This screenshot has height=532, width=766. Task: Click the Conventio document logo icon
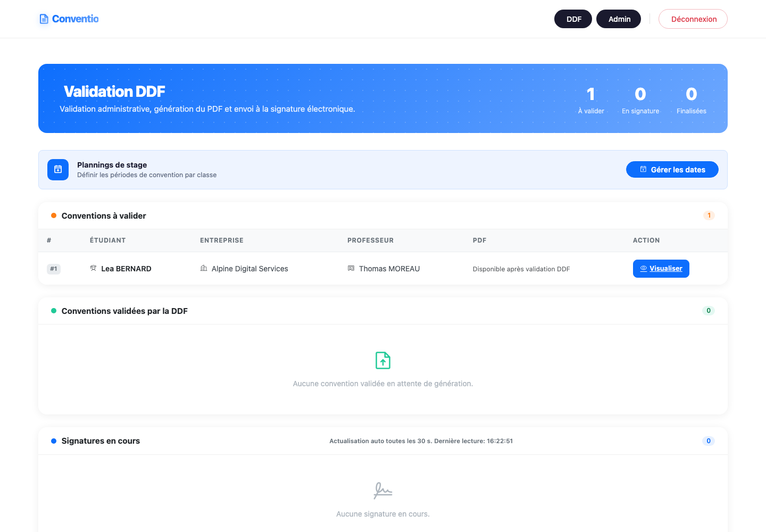click(44, 19)
